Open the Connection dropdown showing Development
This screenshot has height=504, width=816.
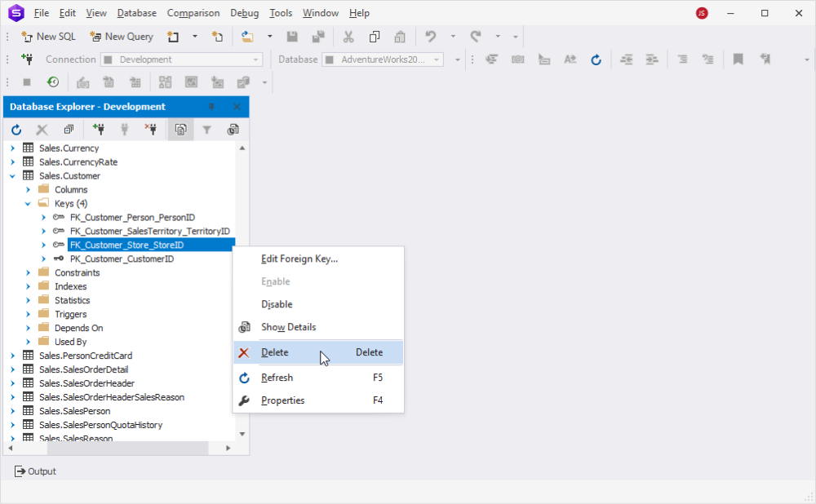182,60
